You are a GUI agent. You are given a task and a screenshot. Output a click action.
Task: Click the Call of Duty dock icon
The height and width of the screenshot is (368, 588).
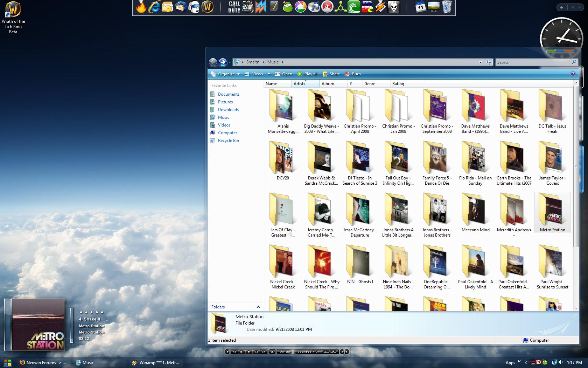click(234, 7)
